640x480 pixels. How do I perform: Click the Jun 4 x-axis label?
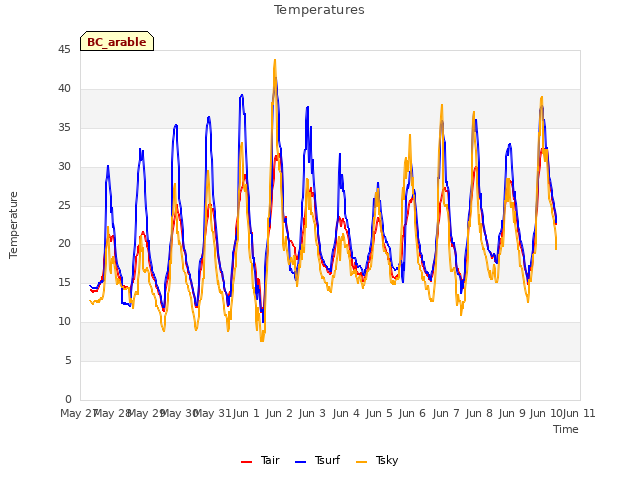[346, 413]
